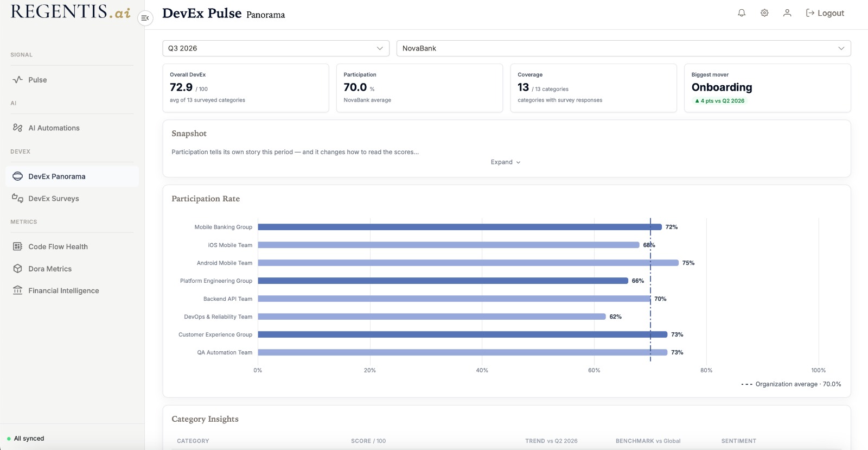Open the NovaBank organization dropdown
The width and height of the screenshot is (868, 450).
[x=623, y=48]
